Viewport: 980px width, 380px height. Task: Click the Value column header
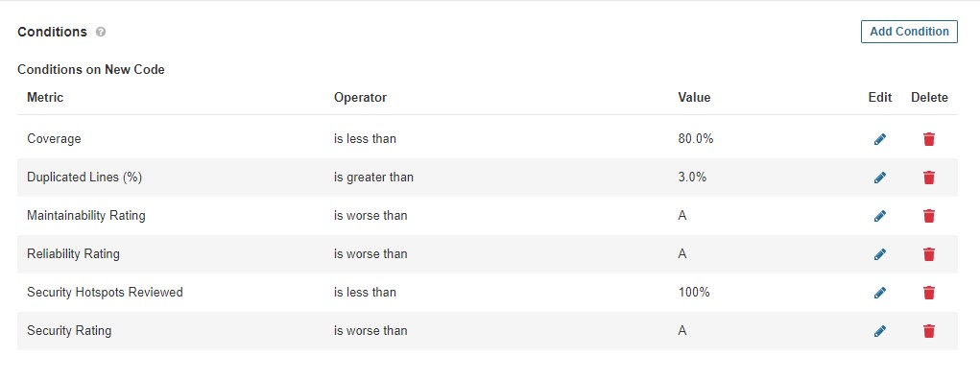694,98
